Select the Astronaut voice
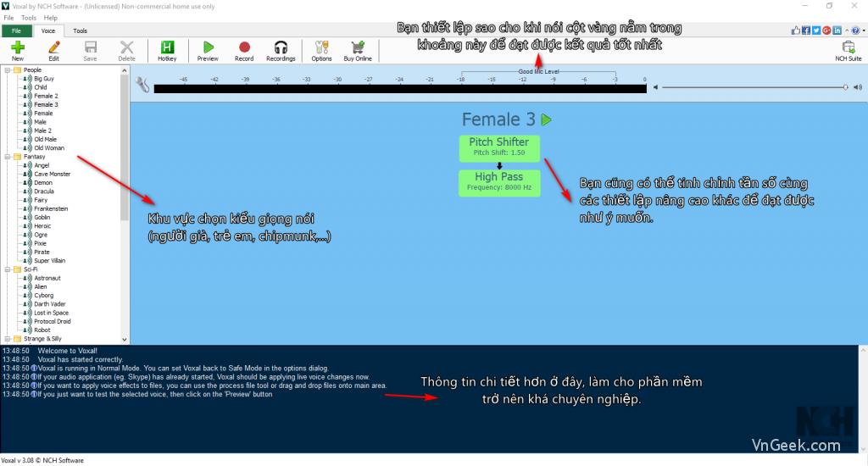Image resolution: width=868 pixels, height=466 pixels. (x=47, y=279)
